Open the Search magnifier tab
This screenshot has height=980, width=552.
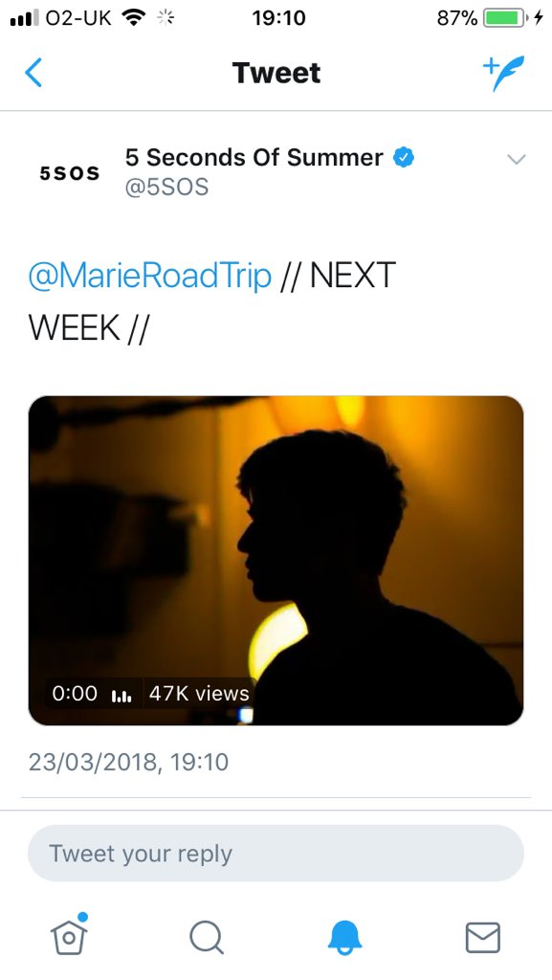[x=207, y=938]
